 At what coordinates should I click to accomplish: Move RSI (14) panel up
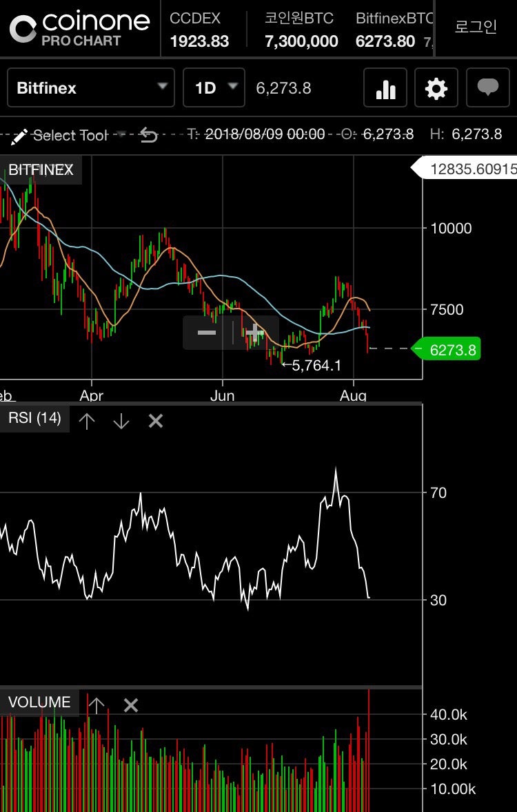click(x=87, y=421)
